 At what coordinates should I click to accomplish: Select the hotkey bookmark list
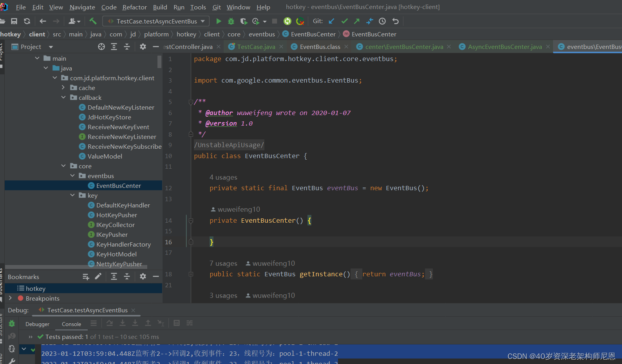tap(36, 288)
